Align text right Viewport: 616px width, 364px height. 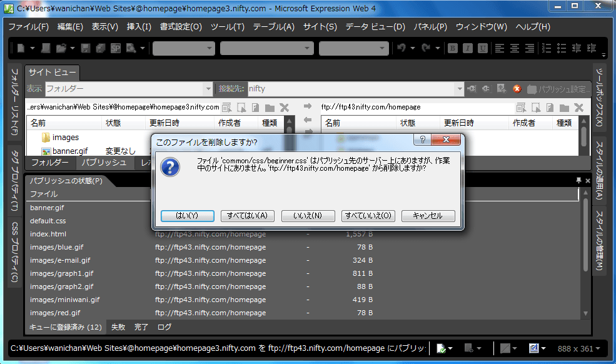pyautogui.click(x=530, y=48)
